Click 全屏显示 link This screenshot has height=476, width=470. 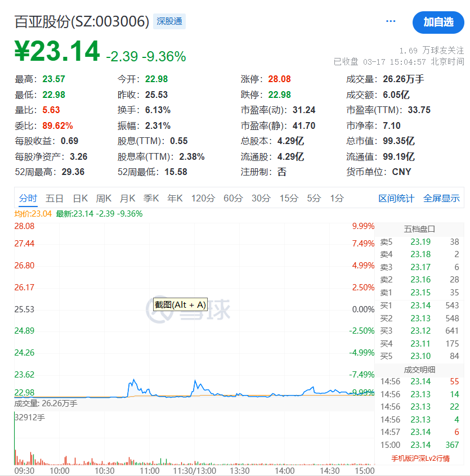pyautogui.click(x=441, y=198)
